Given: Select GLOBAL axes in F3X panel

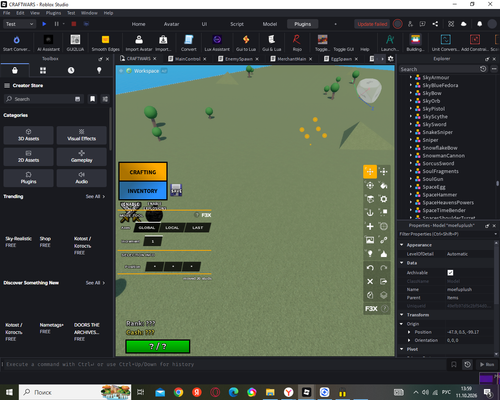Looking at the screenshot, I should 147,228.
